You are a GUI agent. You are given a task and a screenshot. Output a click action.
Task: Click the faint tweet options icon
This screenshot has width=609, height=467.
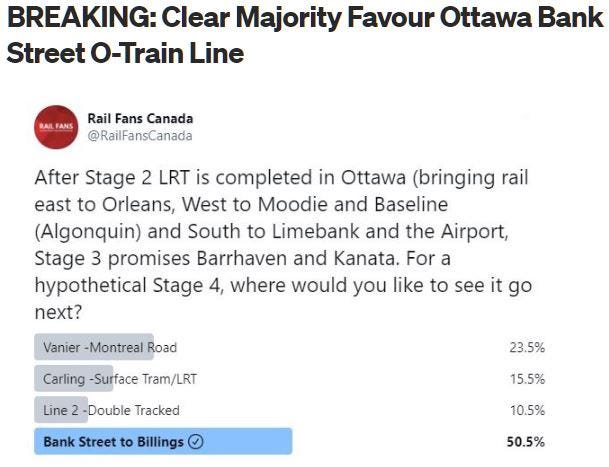tap(527, 117)
